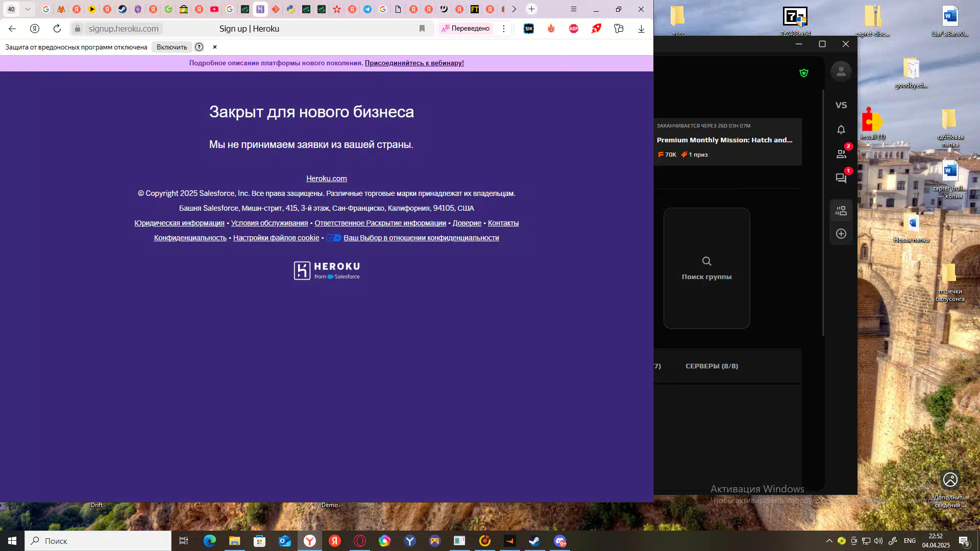Screen dimensions: 980x551
Task: Click the help question mark in protection bar
Action: (199, 47)
